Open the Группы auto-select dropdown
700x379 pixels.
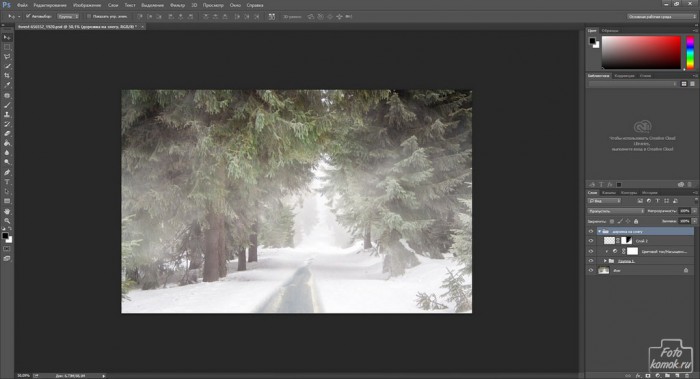pos(68,16)
